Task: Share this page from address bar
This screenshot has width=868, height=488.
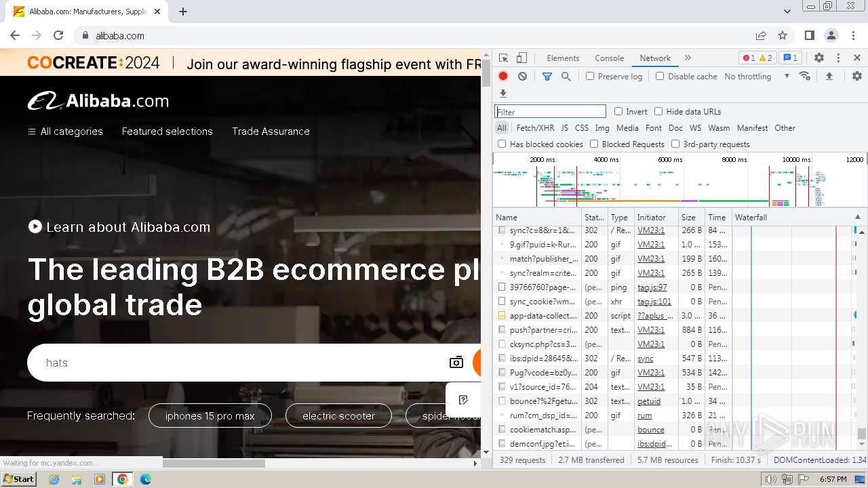Action: click(761, 36)
